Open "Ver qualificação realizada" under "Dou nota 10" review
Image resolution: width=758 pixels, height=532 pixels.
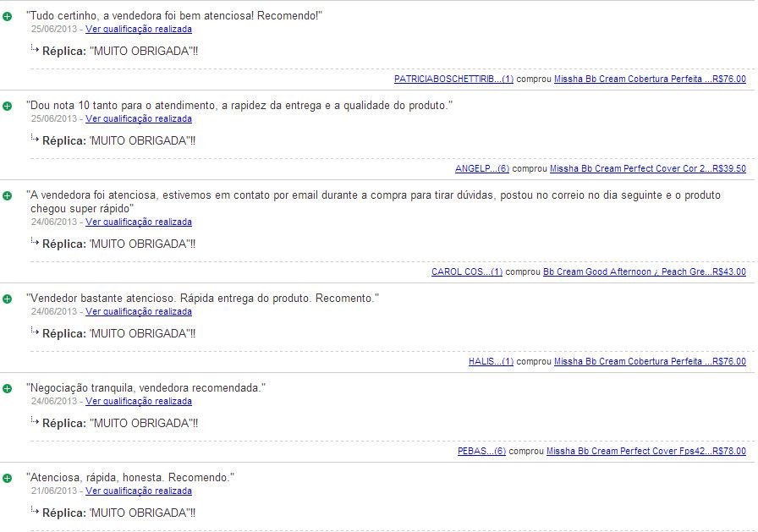coord(139,119)
